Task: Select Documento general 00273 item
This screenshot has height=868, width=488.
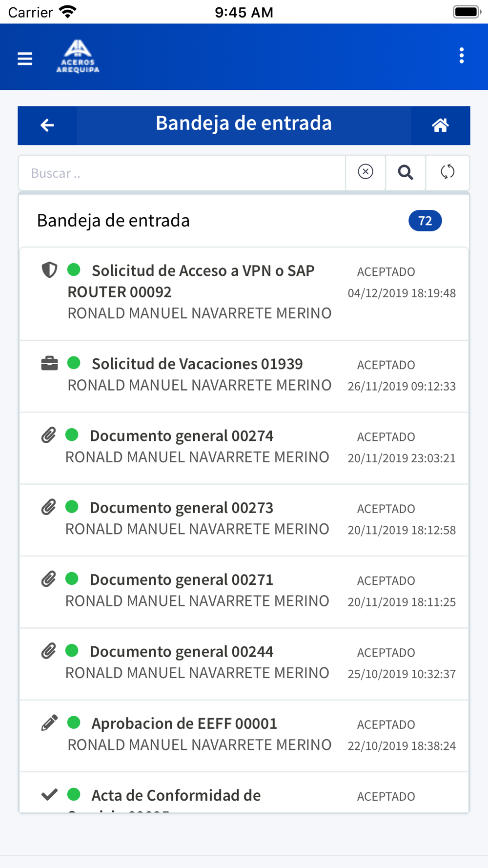Action: pyautogui.click(x=244, y=520)
